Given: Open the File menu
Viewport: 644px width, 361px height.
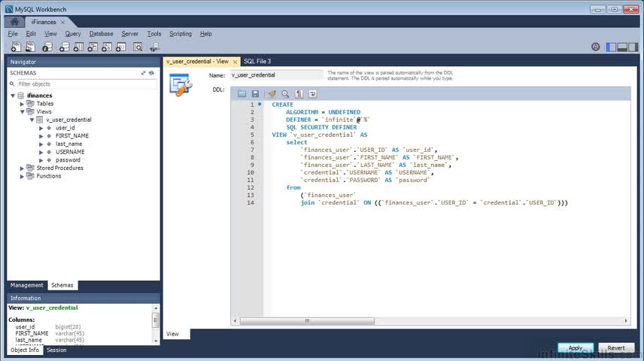Looking at the screenshot, I should click(13, 34).
